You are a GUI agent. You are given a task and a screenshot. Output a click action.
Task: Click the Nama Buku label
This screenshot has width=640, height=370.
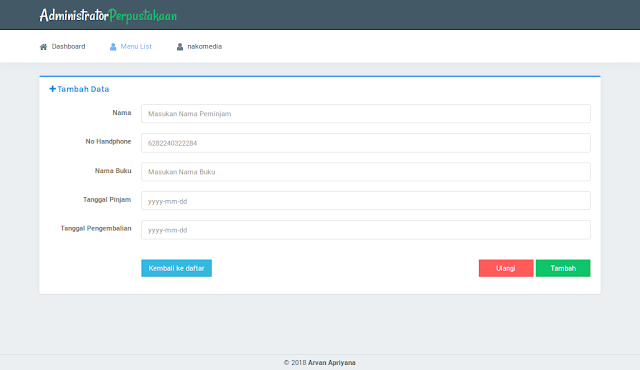tap(113, 171)
